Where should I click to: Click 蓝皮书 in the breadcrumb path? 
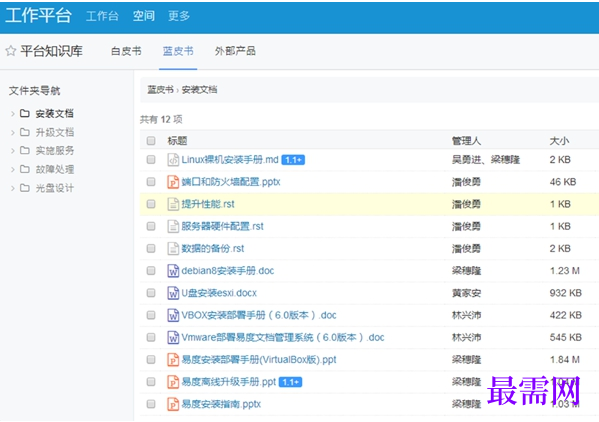pyautogui.click(x=160, y=90)
